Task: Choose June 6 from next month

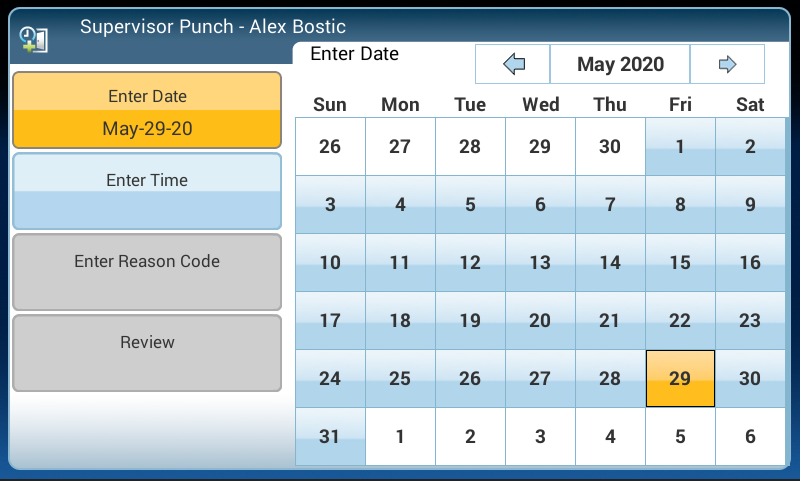Action: (750, 437)
